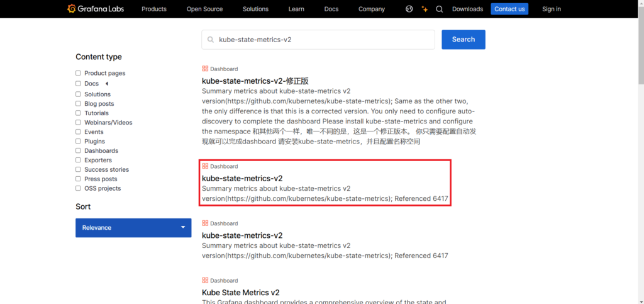Check the Product pages filter
This screenshot has width=644, height=304.
(78, 73)
